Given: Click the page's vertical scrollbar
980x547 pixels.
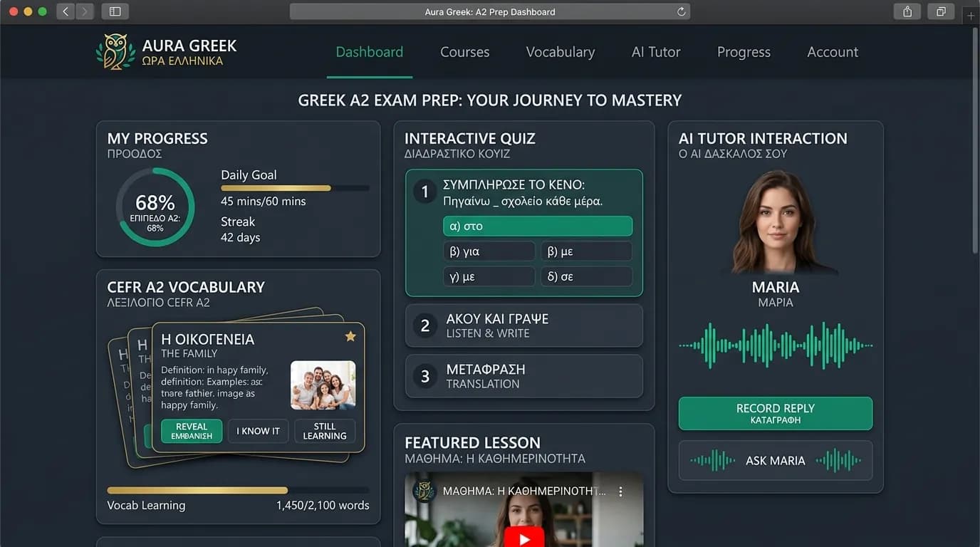Looking at the screenshot, I should [976, 140].
